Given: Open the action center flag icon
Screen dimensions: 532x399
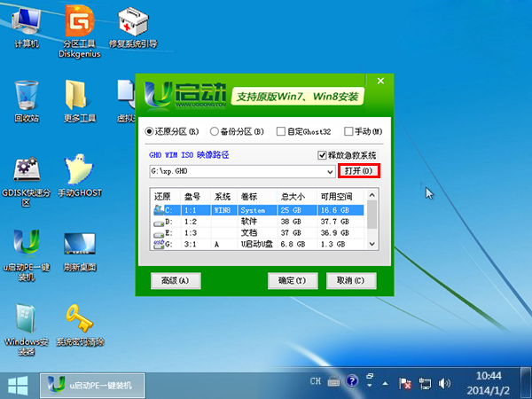Looking at the screenshot, I should pos(405,384).
